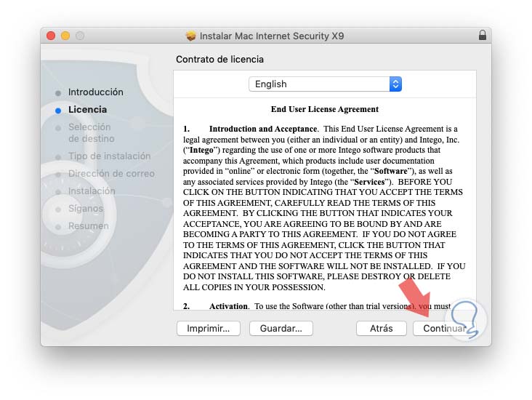This screenshot has height=400, width=532.
Task: Save the license with Guardar...
Action: coord(281,328)
